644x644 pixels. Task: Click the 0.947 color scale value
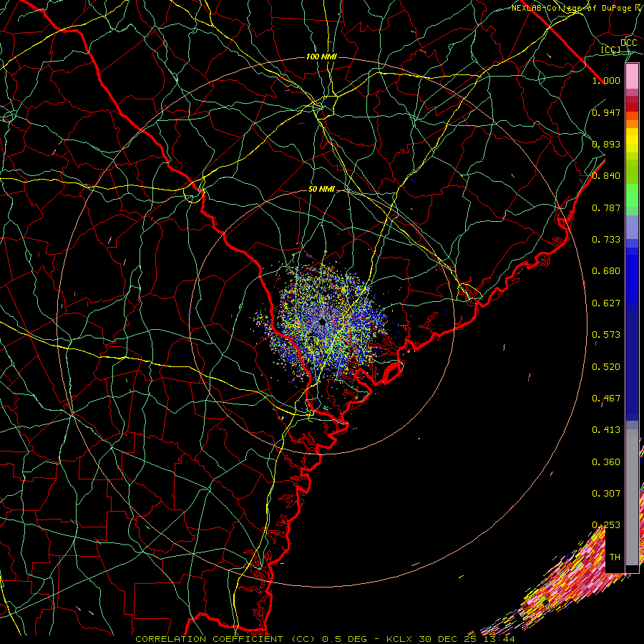tap(606, 112)
